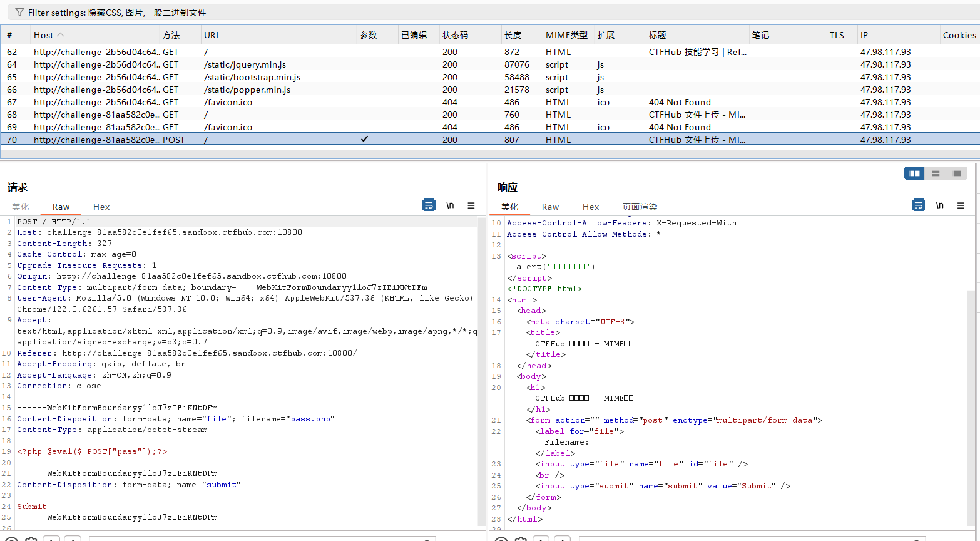Open the request panel hamburger menu

(471, 205)
